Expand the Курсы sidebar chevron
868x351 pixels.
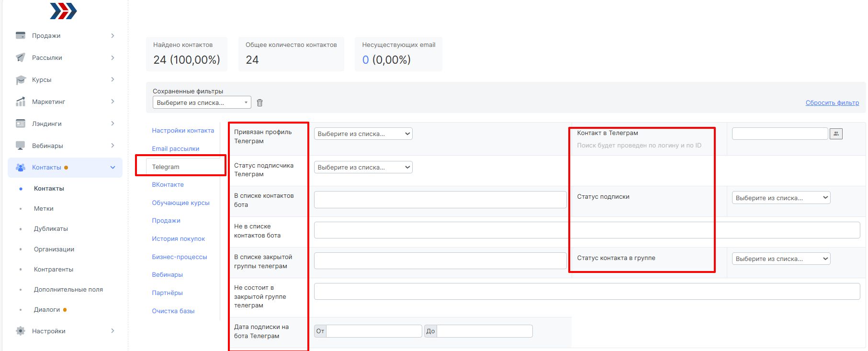pos(113,79)
